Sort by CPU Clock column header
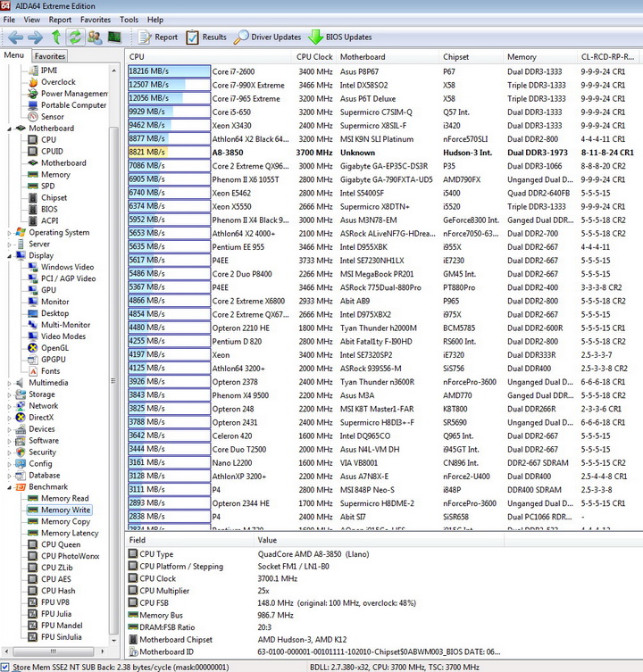643x672 pixels. pyautogui.click(x=314, y=57)
